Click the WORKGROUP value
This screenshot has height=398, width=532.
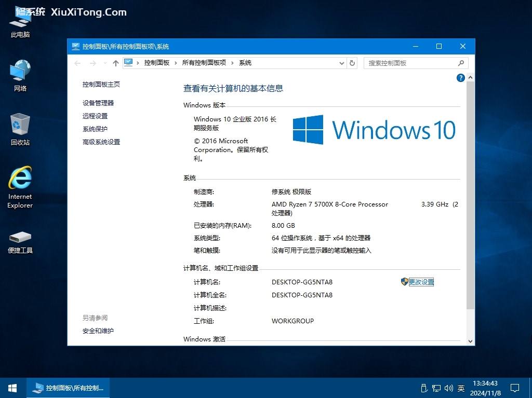292,321
